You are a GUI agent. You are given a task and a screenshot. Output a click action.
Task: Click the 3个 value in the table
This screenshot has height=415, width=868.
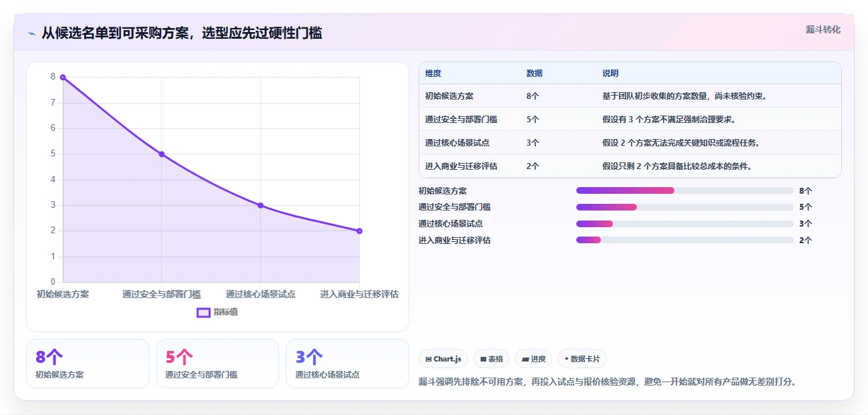tap(533, 143)
